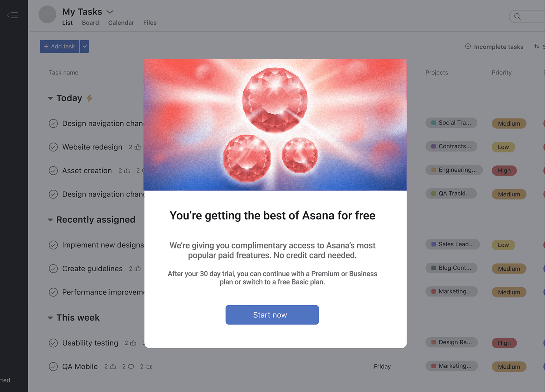Like the QA Mobile task
The height and width of the screenshot is (392, 545).
113,367
